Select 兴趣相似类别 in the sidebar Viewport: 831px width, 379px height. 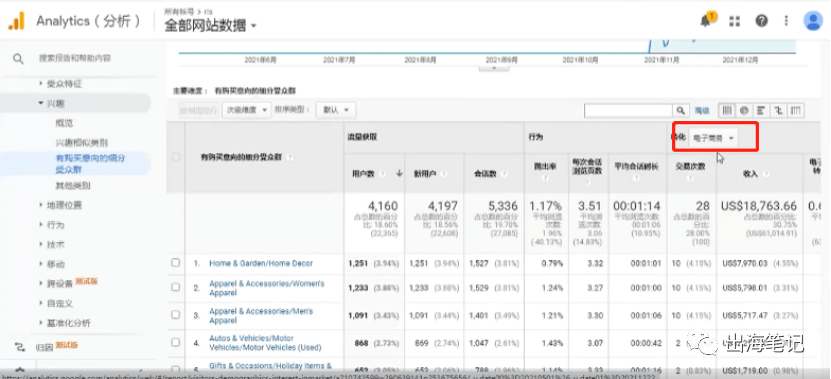[x=82, y=143]
